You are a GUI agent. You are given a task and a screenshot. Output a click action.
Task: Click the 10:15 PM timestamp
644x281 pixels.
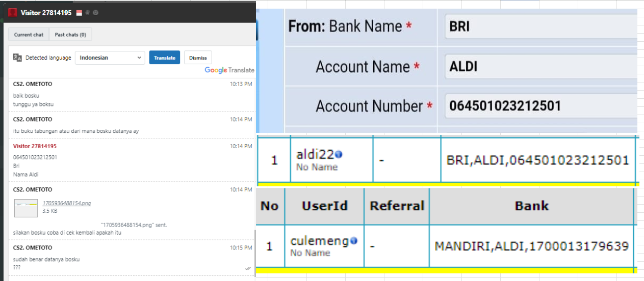[x=241, y=248]
